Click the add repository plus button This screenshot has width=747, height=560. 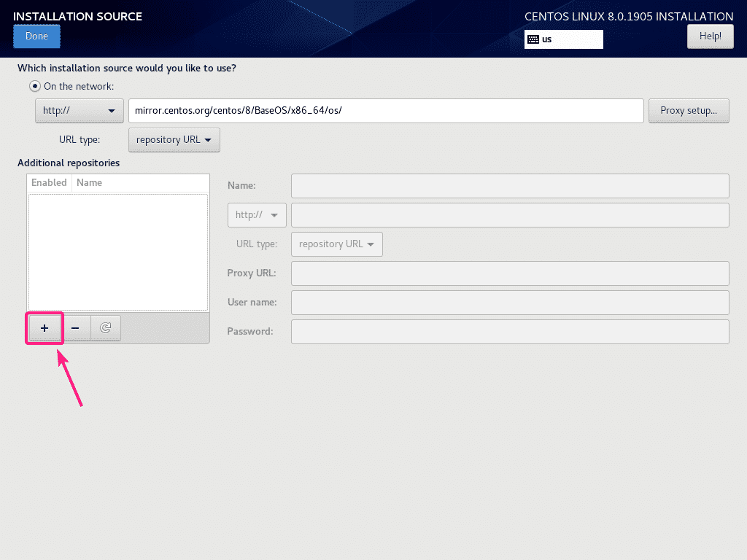point(44,328)
